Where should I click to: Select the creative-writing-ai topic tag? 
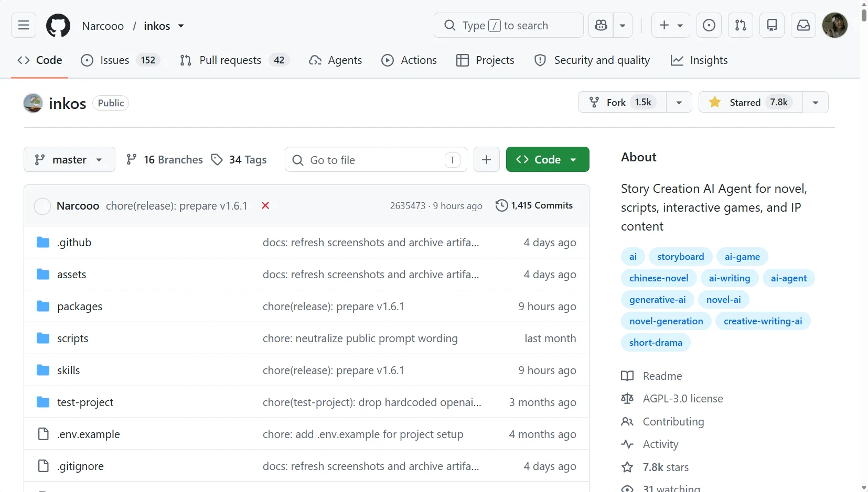point(763,321)
